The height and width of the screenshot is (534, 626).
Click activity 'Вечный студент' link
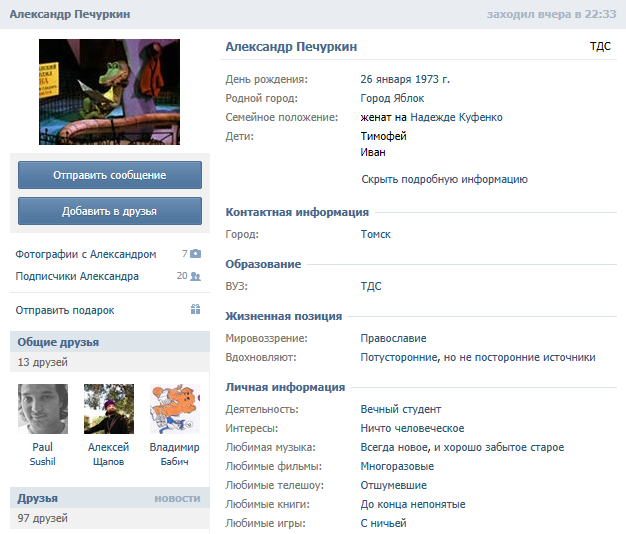tap(400, 409)
